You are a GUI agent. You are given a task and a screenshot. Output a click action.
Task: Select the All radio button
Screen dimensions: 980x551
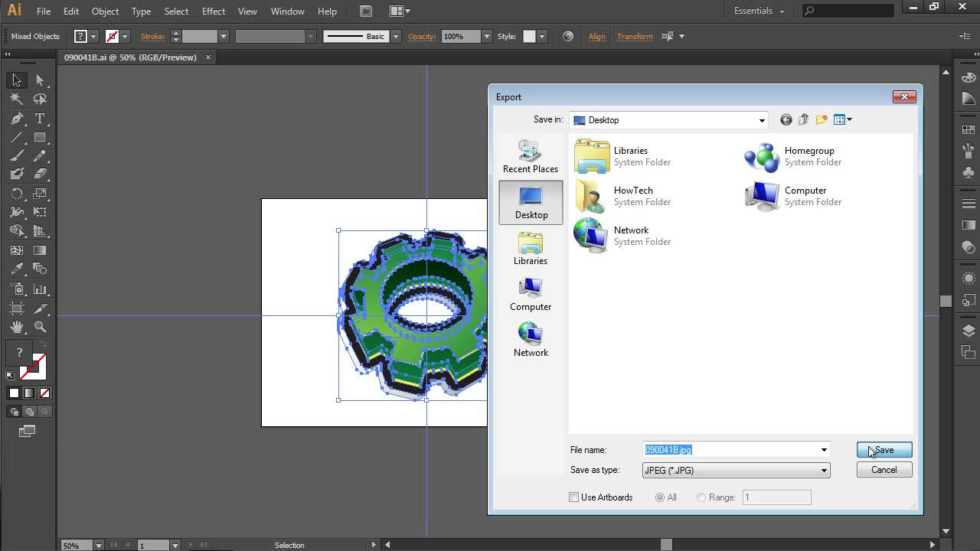point(659,497)
